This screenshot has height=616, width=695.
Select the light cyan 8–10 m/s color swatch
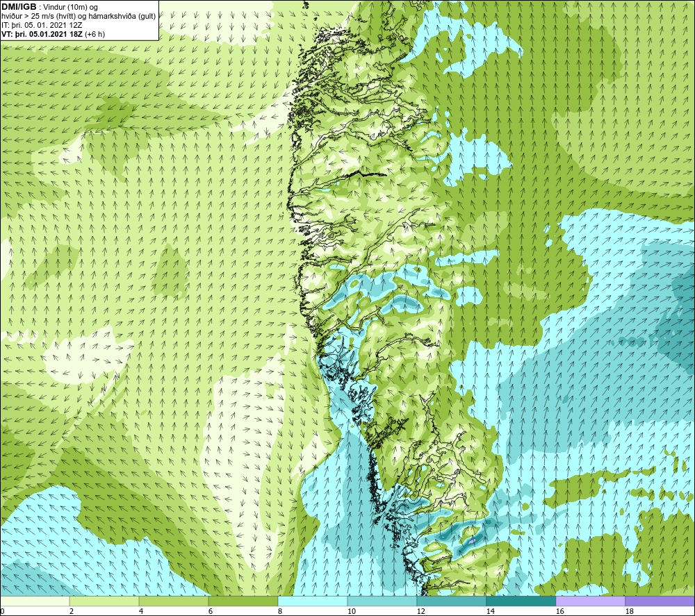(x=313, y=601)
